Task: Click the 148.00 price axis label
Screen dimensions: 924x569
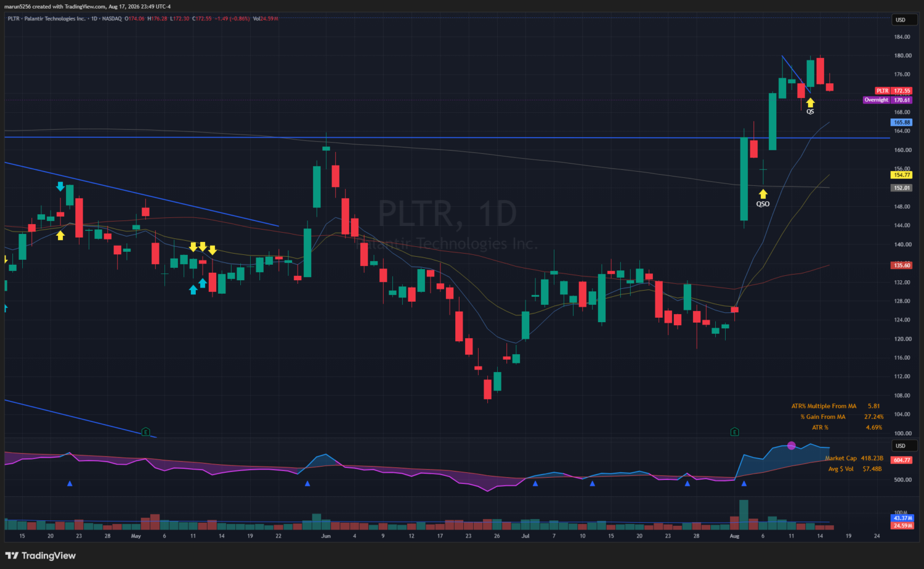Action: pyautogui.click(x=902, y=207)
